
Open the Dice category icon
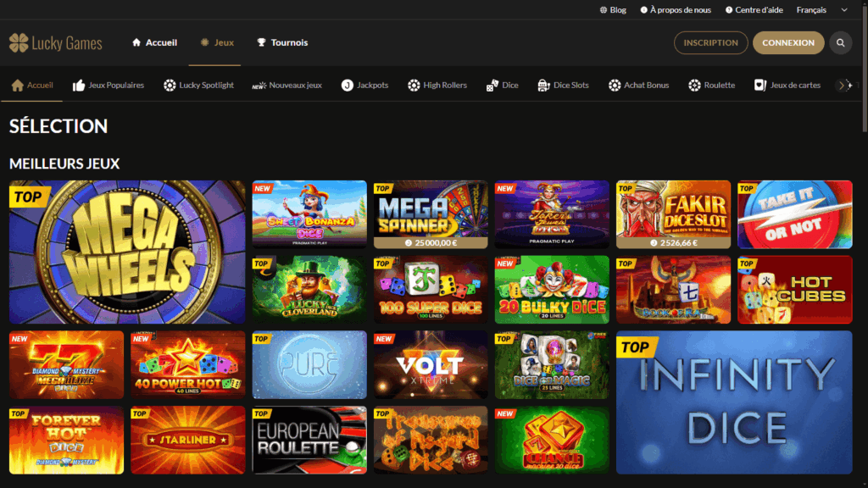(492, 86)
